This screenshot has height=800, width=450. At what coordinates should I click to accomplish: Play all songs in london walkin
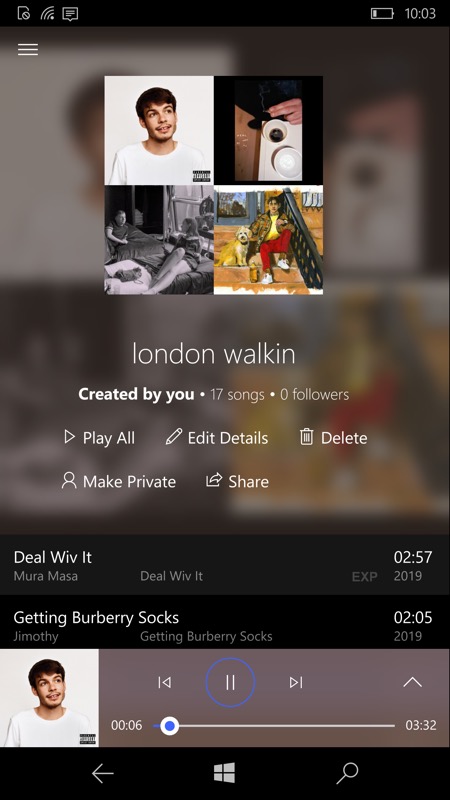[99, 438]
